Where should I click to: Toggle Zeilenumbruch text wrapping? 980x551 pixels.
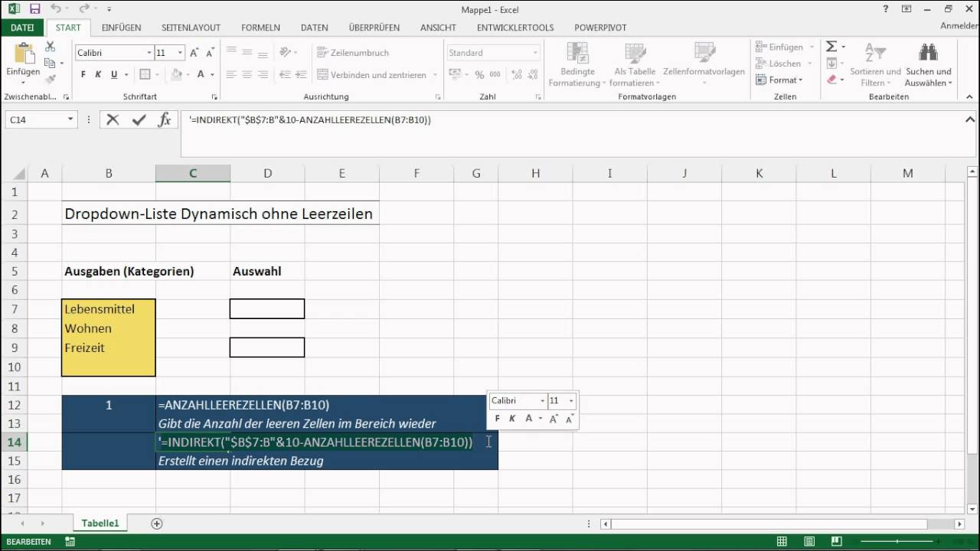[354, 53]
